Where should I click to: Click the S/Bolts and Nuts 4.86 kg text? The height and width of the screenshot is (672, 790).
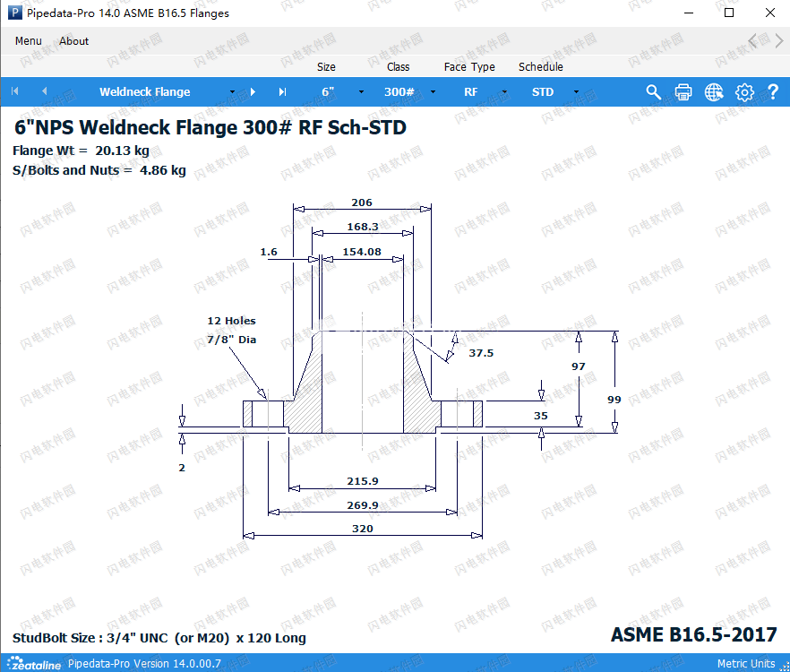pyautogui.click(x=99, y=170)
